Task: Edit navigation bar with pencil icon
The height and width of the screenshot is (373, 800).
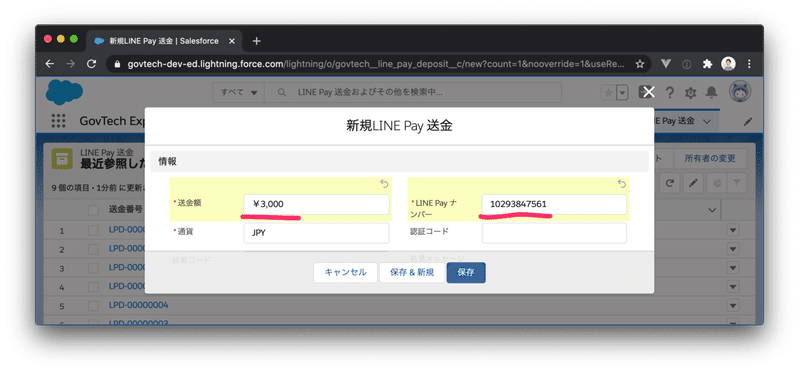Action: pyautogui.click(x=747, y=122)
